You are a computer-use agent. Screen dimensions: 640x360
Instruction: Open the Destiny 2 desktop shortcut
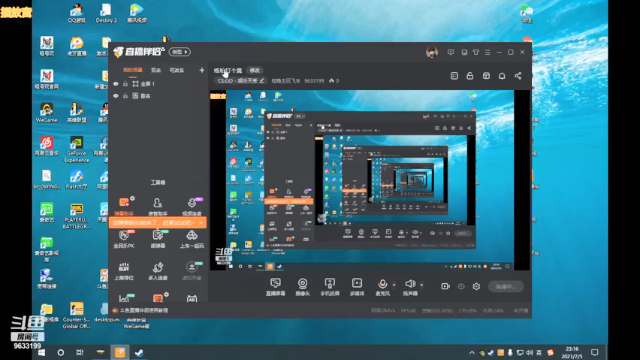click(106, 13)
